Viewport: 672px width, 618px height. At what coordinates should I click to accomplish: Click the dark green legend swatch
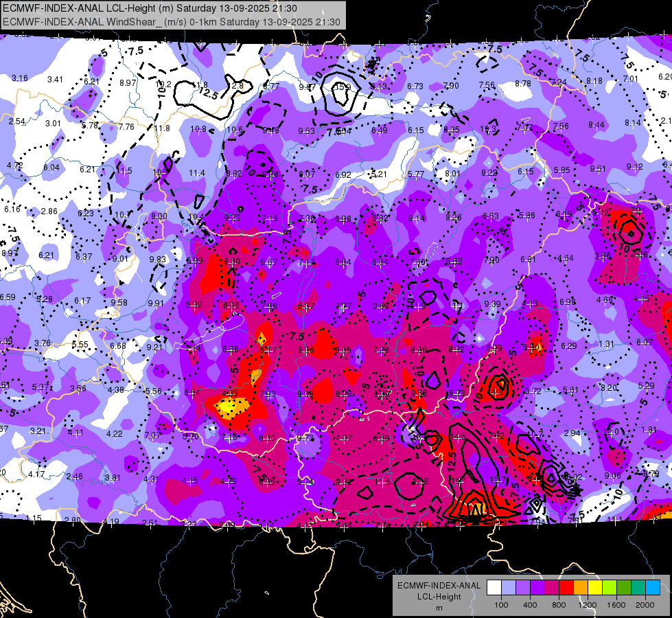[x=624, y=588]
